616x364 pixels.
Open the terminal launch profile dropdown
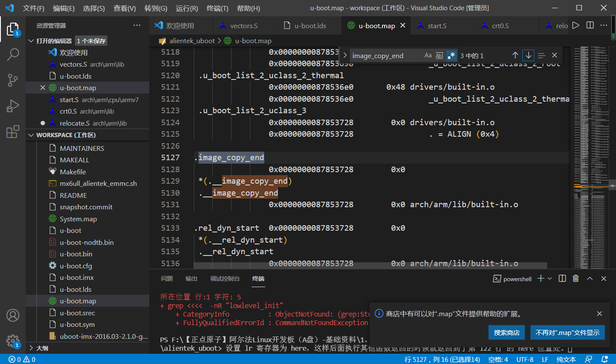click(550, 279)
